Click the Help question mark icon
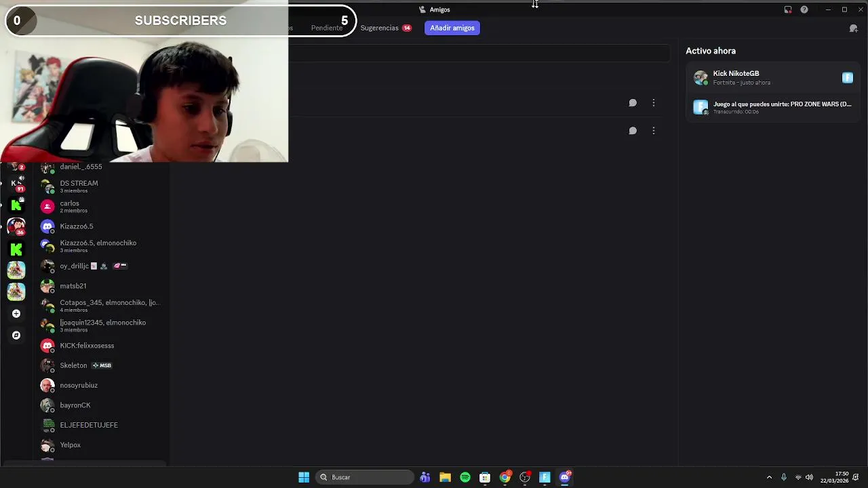Image resolution: width=868 pixels, height=488 pixels. click(804, 9)
